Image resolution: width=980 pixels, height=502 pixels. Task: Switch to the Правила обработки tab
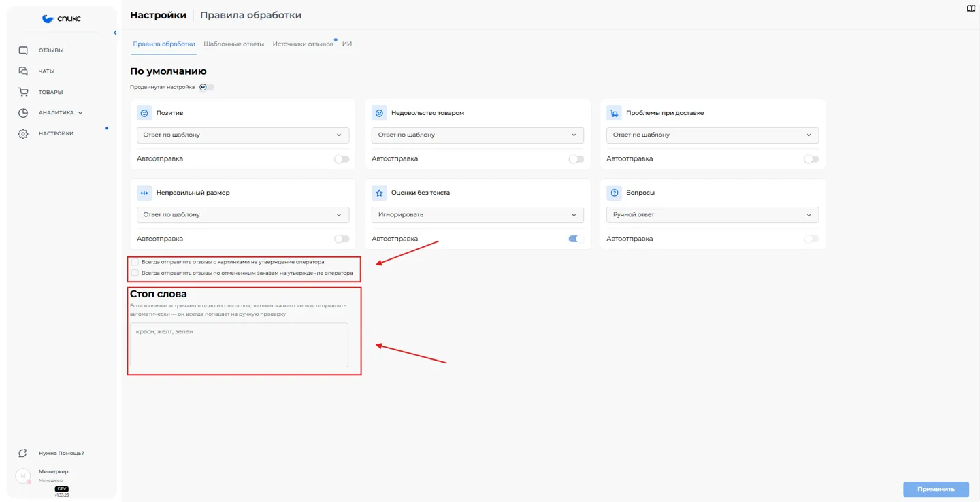[x=164, y=44]
